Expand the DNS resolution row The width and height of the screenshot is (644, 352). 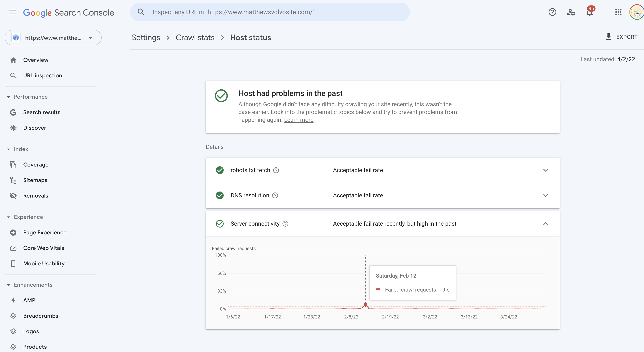(x=545, y=195)
